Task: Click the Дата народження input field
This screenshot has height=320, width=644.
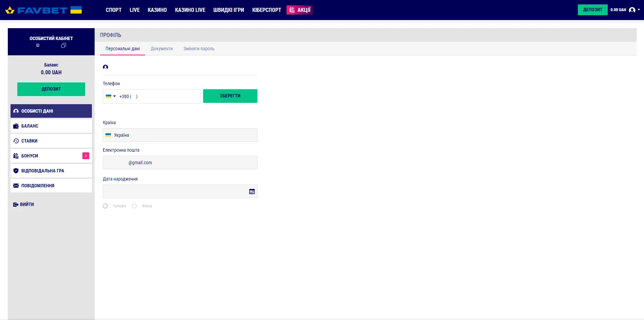Action: [x=180, y=191]
